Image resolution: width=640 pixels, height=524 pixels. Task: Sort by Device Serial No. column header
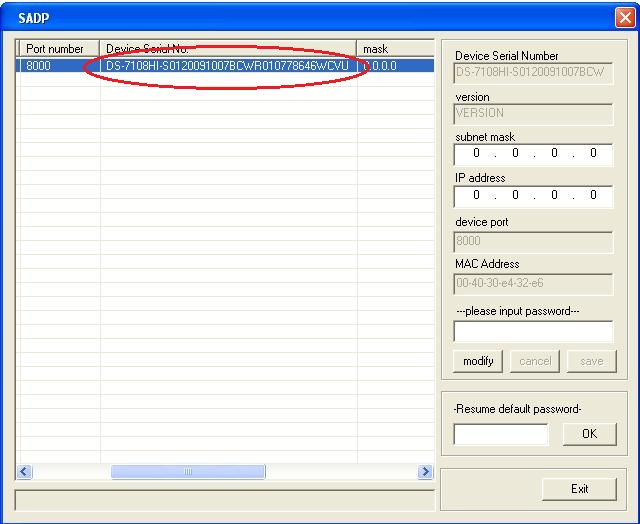[228, 49]
